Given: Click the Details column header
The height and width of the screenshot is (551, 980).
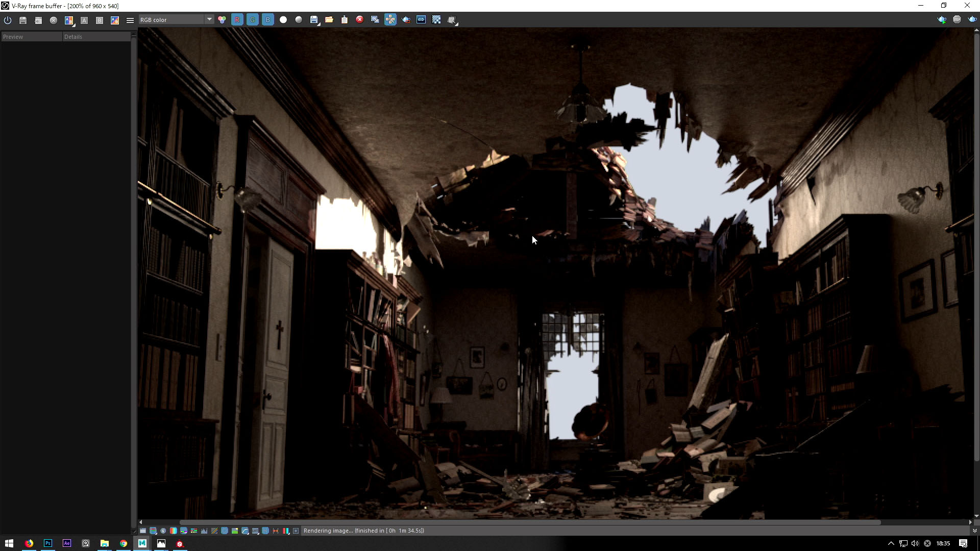Looking at the screenshot, I should pyautogui.click(x=96, y=37).
